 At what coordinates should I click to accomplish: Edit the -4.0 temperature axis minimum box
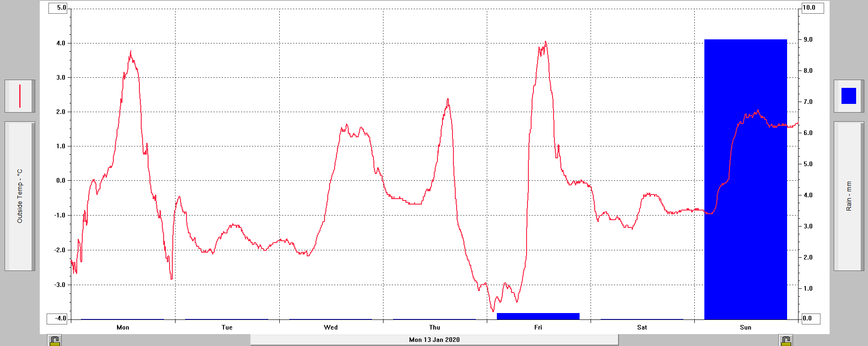coord(58,318)
